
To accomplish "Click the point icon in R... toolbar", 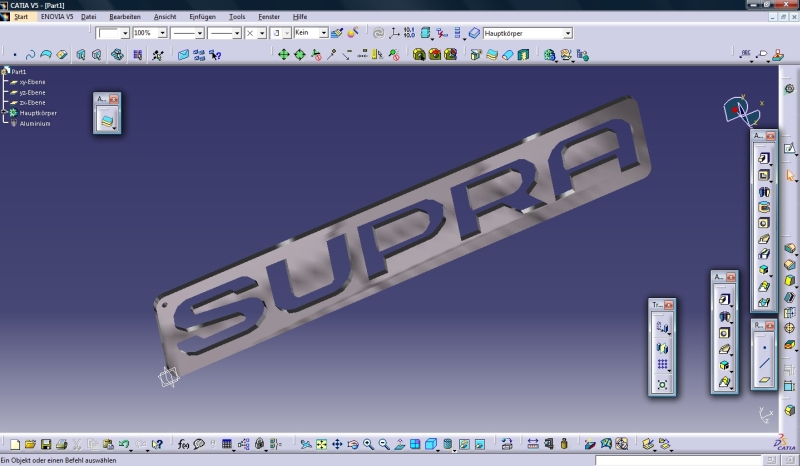I will (x=764, y=348).
